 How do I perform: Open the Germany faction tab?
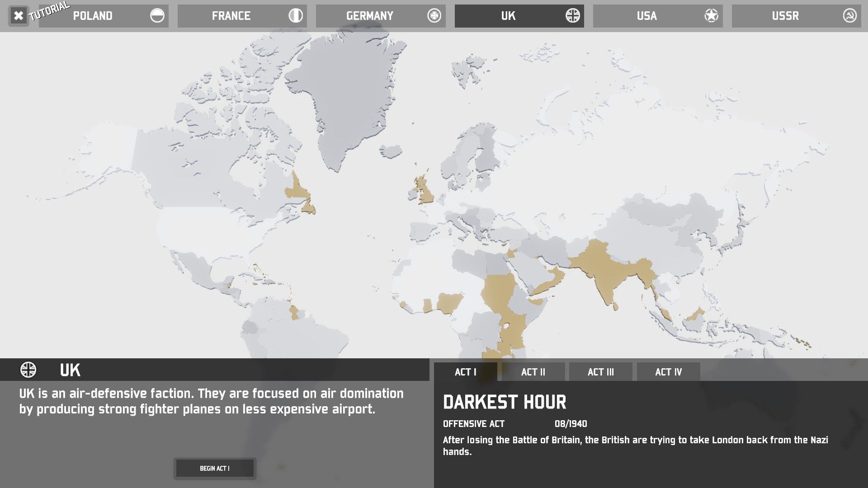[x=369, y=16]
